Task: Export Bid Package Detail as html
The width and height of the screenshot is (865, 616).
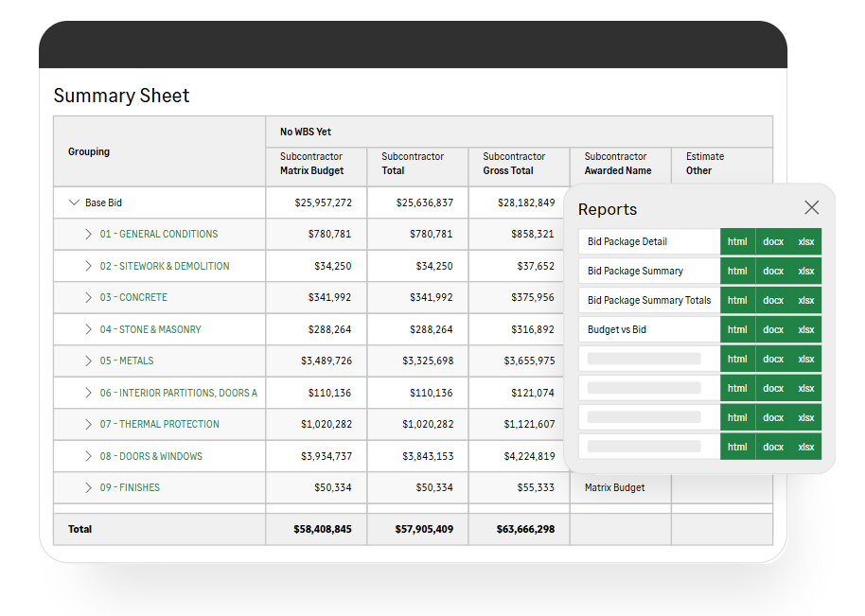Action: [737, 241]
